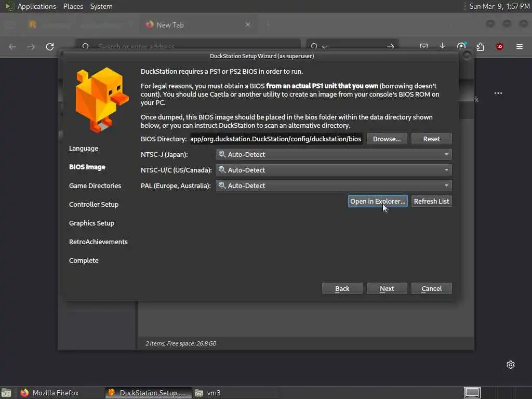532x399 pixels.
Task: Click the workspace switcher in bottom panel
Action: 472,393
